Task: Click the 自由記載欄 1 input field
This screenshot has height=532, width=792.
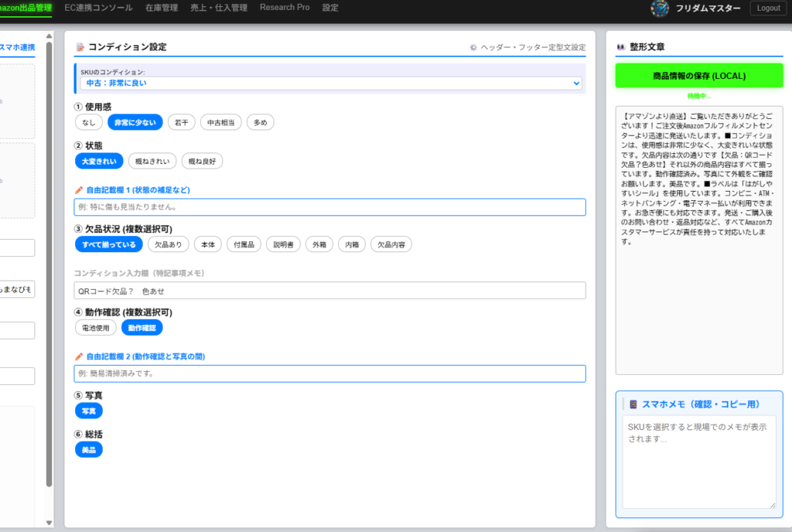Action: point(329,207)
